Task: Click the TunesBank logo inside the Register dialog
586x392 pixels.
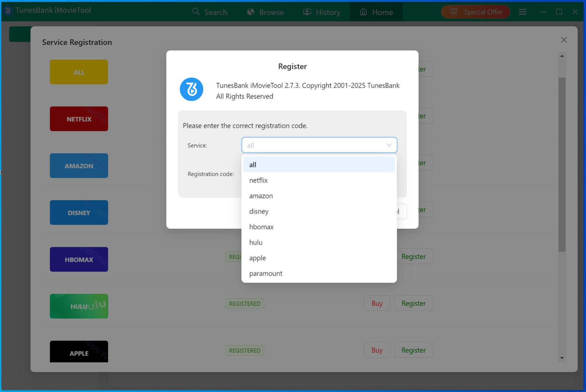Action: point(191,89)
